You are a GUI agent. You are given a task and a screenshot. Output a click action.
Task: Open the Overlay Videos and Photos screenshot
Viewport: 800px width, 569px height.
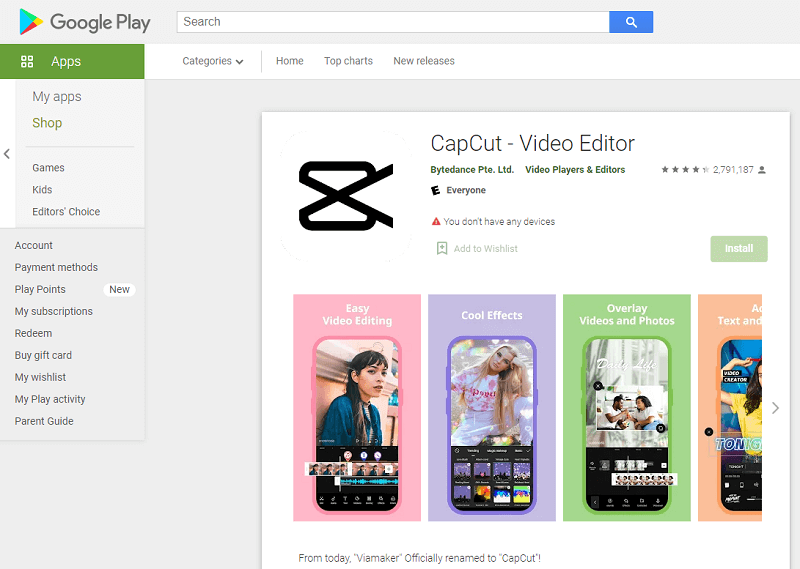pos(627,408)
